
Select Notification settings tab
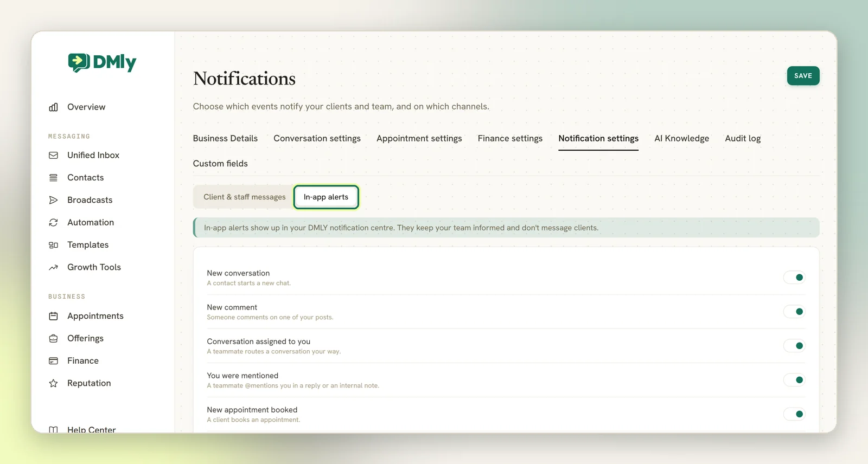click(598, 138)
